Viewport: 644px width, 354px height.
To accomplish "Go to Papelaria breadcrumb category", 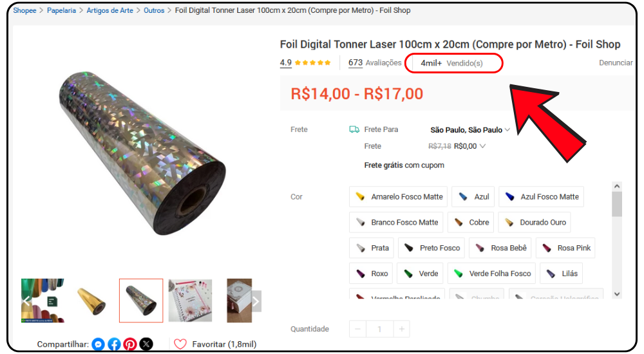I will click(x=61, y=10).
